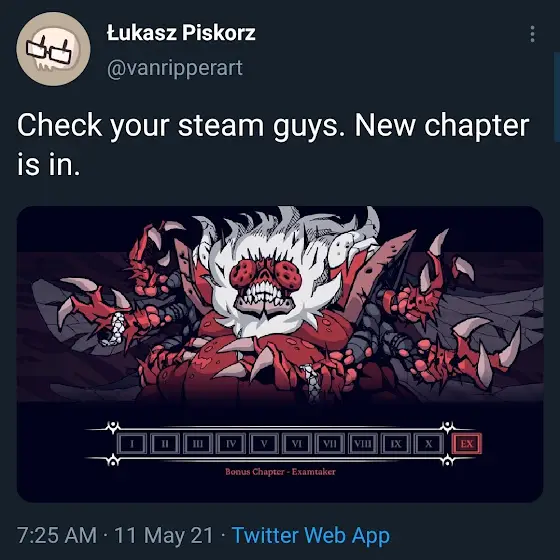Click the 7:25 AM 11 May 21 timestamp
Image resolution: width=560 pixels, height=560 pixels.
(x=115, y=535)
